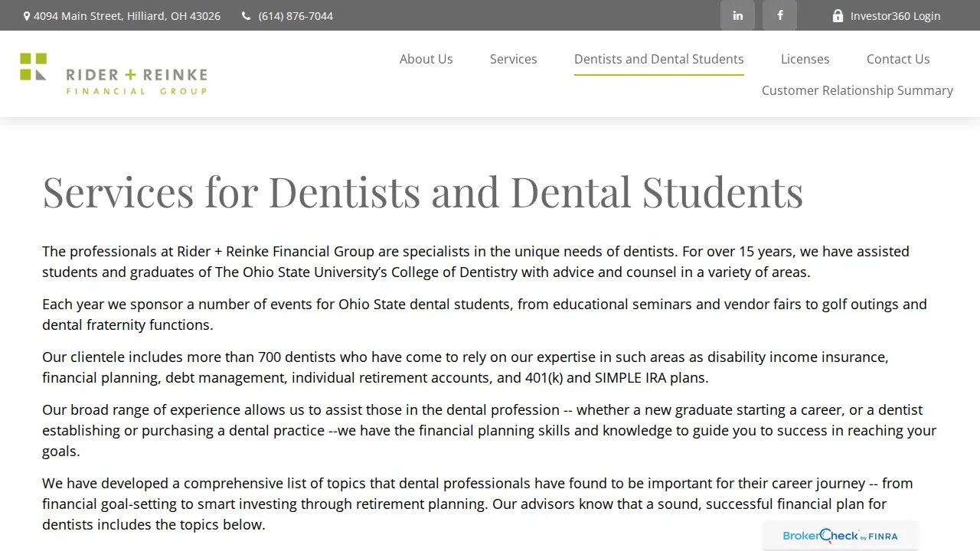Click the phone icon in top bar
Image resolution: width=980 pixels, height=551 pixels.
pyautogui.click(x=246, y=16)
